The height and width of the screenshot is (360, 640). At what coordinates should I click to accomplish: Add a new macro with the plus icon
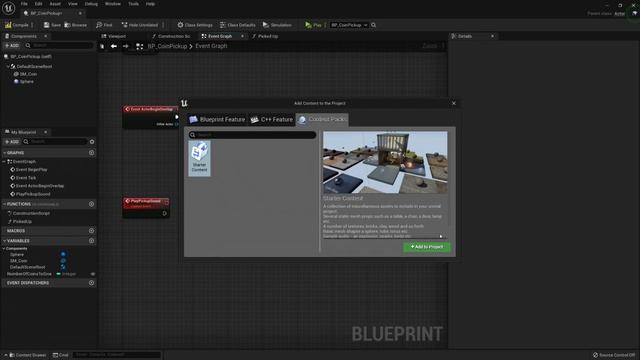tap(91, 231)
